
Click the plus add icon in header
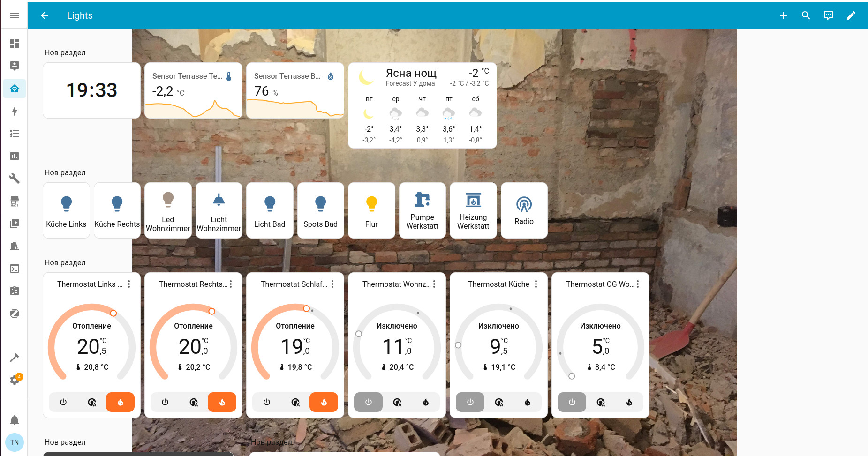point(783,15)
